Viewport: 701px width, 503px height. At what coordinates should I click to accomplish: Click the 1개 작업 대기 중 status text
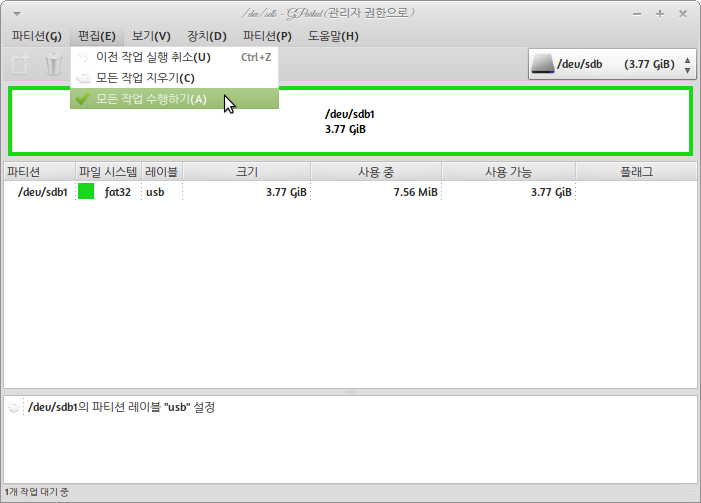click(37, 492)
